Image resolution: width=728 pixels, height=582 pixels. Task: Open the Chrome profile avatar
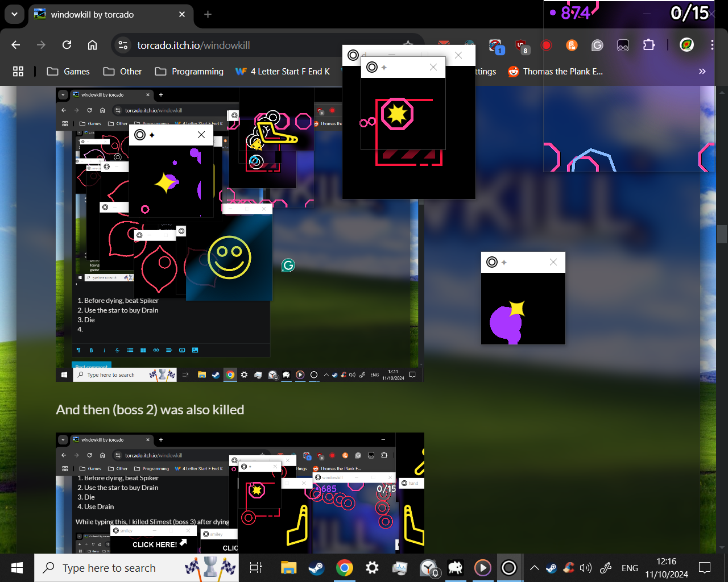686,45
